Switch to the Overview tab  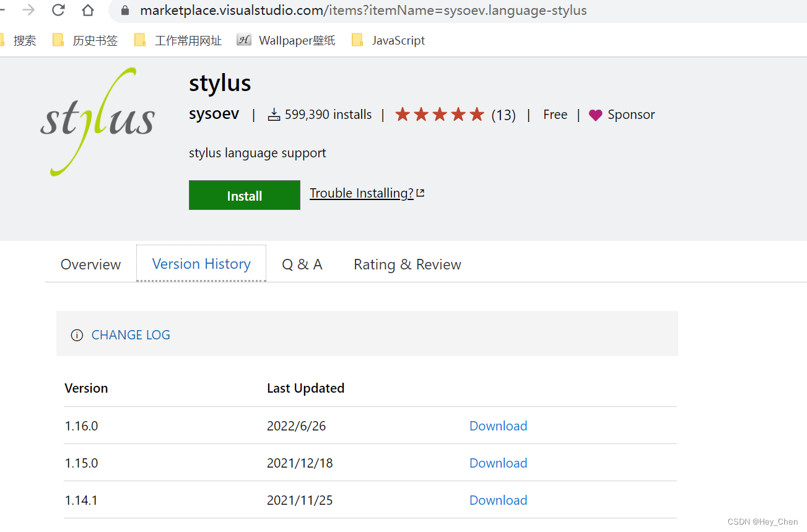pos(90,264)
